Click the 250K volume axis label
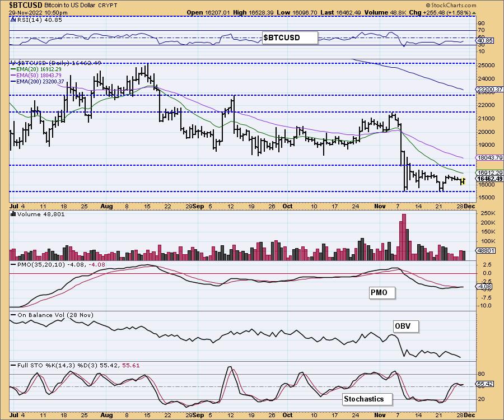The width and height of the screenshot is (504, 420). 488,213
